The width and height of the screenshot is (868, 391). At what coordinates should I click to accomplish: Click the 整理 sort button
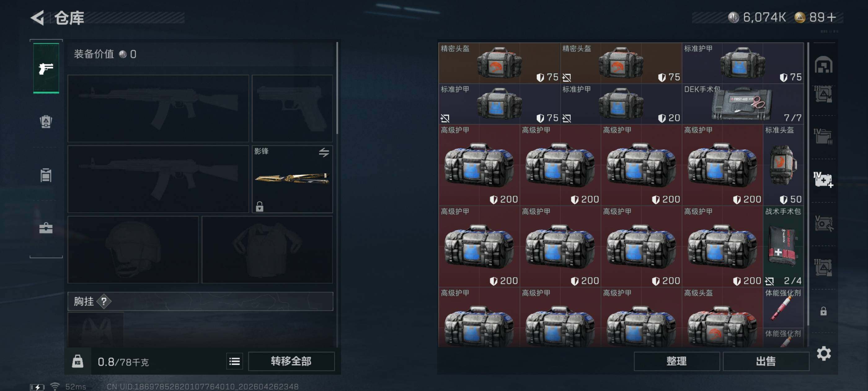[677, 361]
